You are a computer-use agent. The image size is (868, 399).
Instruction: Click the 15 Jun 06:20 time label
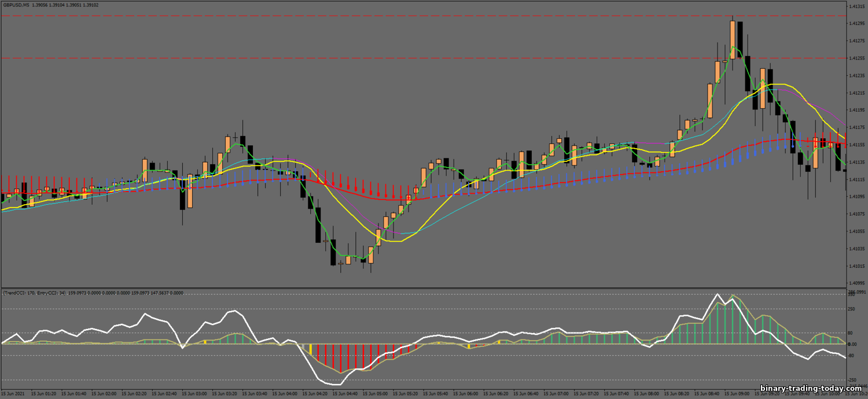click(x=496, y=393)
